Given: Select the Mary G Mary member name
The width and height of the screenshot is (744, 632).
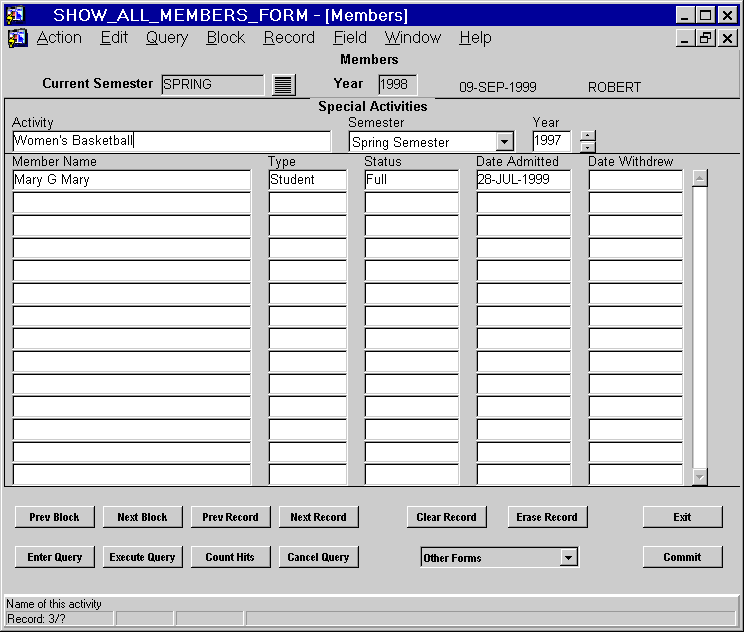Looking at the screenshot, I should (x=131, y=180).
